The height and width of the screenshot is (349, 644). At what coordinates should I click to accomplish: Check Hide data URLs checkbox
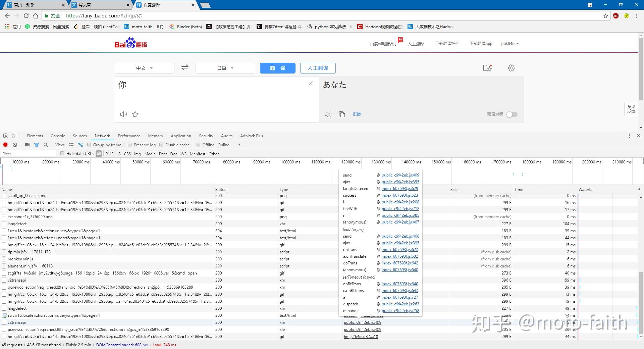(62, 153)
